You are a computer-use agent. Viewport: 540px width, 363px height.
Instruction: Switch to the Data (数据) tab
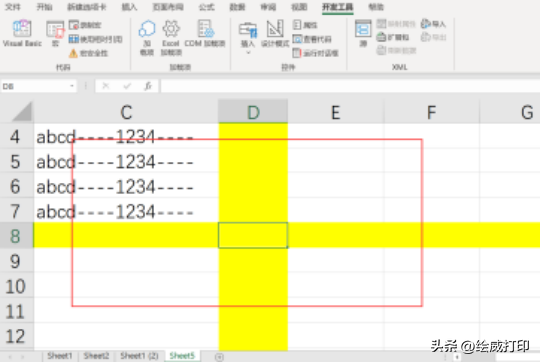pyautogui.click(x=237, y=7)
